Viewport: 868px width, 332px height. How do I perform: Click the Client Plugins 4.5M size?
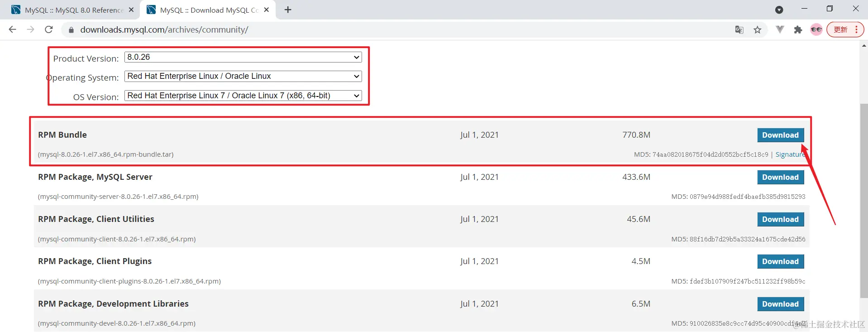[x=641, y=261]
